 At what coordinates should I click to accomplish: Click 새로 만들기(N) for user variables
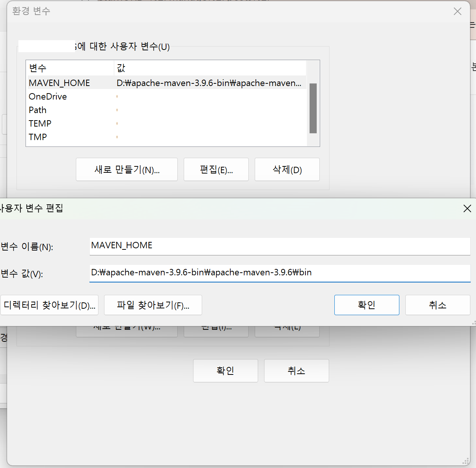[x=127, y=169]
